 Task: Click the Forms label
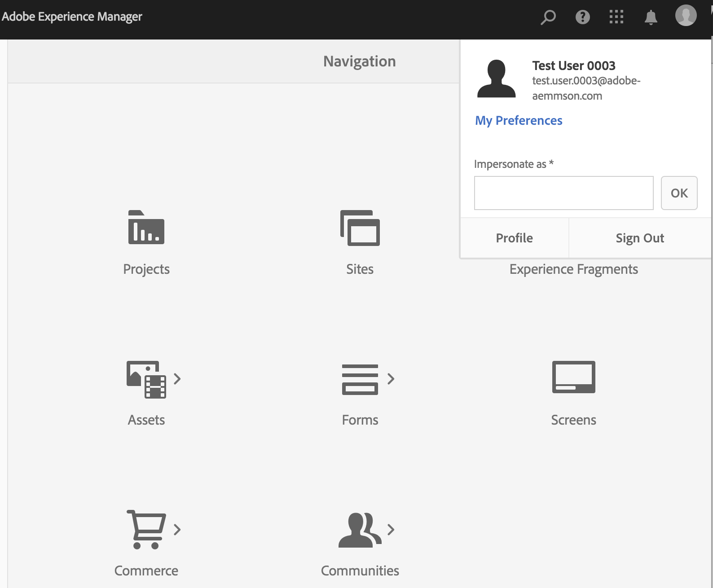click(x=360, y=420)
